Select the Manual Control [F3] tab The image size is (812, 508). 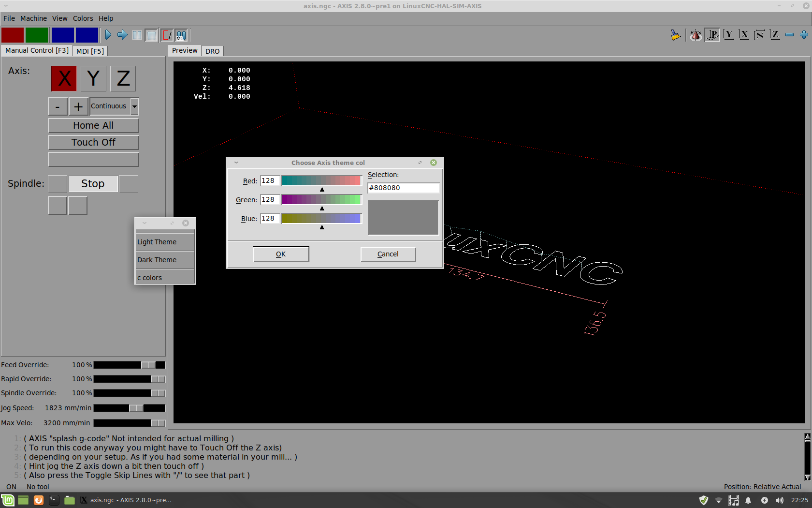click(x=37, y=50)
